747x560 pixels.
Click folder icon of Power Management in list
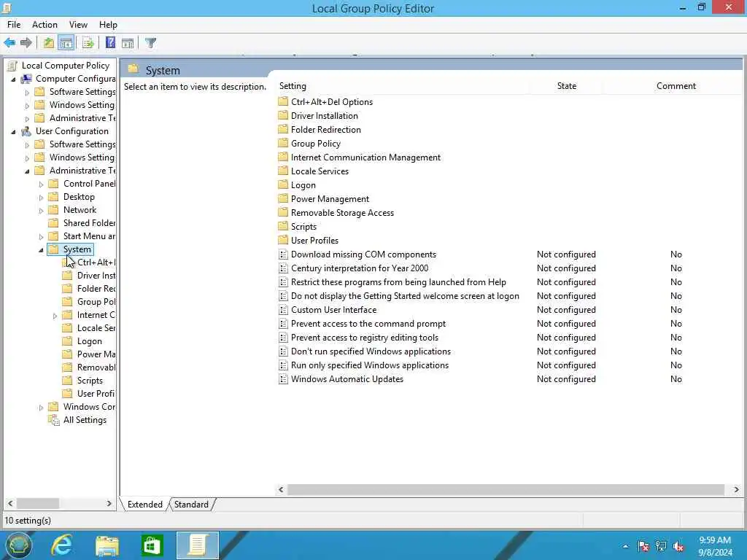pyautogui.click(x=283, y=198)
